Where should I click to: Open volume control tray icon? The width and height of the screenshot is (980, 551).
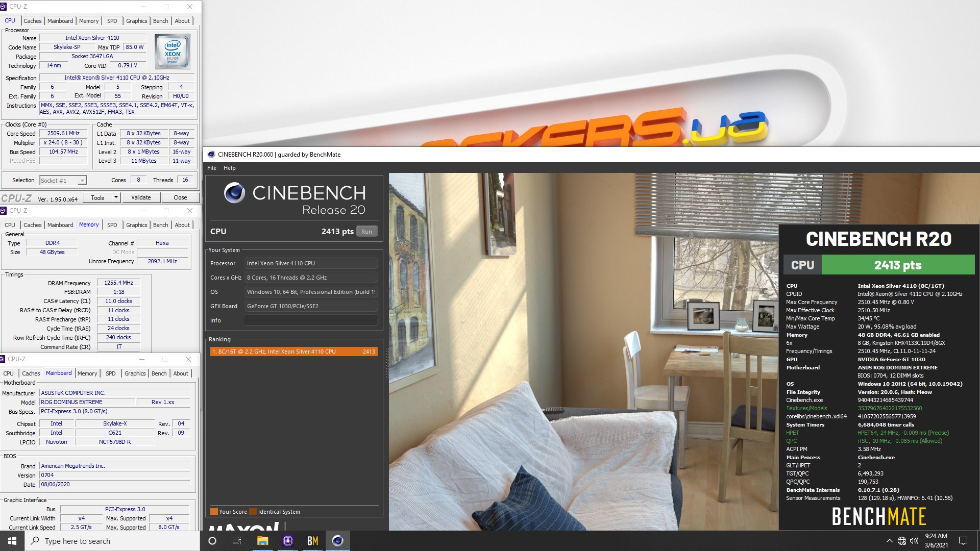point(914,541)
